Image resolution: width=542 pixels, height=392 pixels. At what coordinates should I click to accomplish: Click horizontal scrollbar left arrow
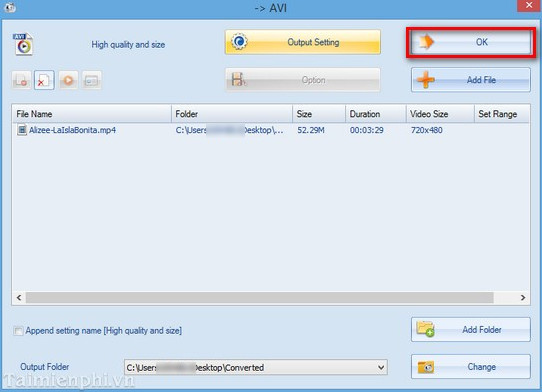point(19,298)
